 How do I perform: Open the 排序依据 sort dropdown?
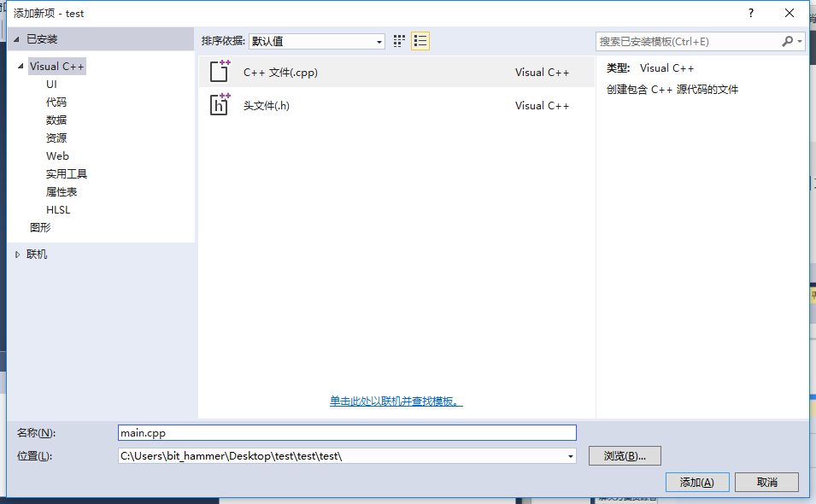coord(317,41)
